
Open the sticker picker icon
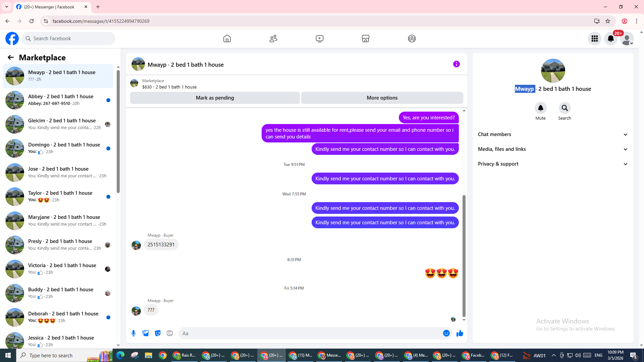coord(158,333)
